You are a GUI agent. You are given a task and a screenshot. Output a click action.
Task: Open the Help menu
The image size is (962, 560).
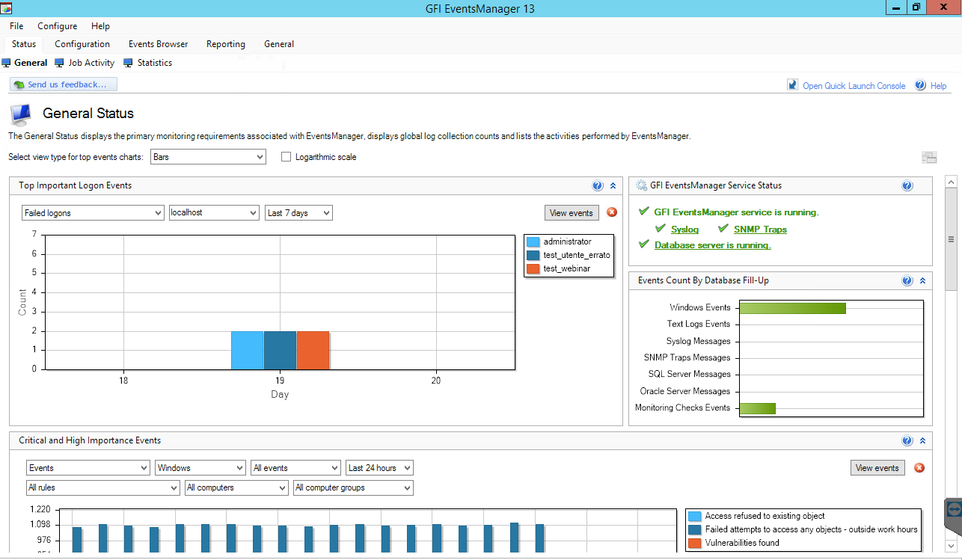tap(100, 26)
